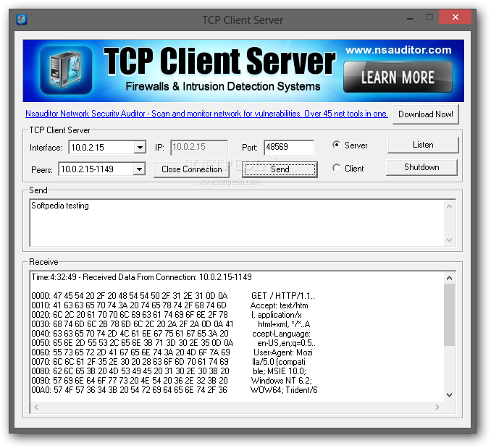Viewport: 491px width, 448px height.
Task: Click the Receive pane horizontal scroll left arrow
Action: click(36, 407)
